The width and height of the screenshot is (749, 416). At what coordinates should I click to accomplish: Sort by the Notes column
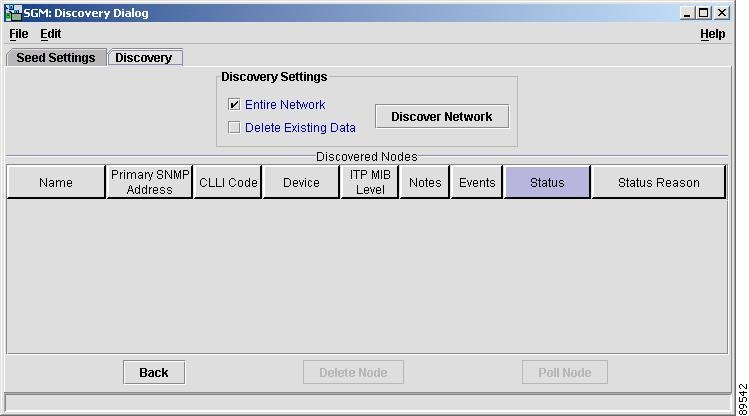coord(425,182)
